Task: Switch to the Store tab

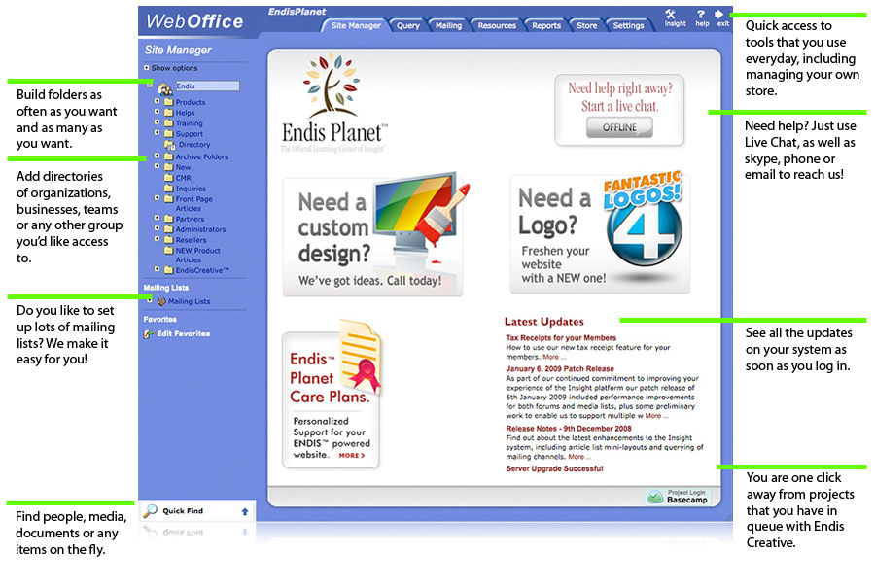Action: 586,25
